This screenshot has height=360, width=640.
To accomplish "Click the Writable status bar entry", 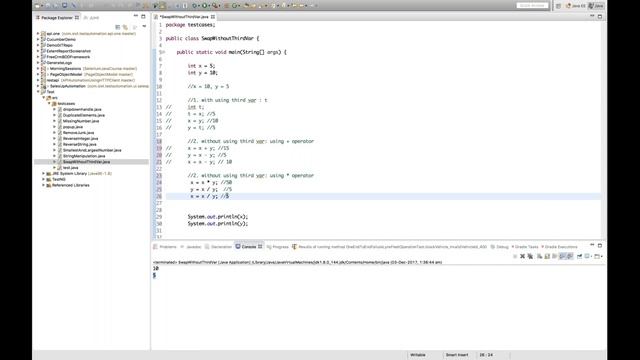I will point(418,355).
